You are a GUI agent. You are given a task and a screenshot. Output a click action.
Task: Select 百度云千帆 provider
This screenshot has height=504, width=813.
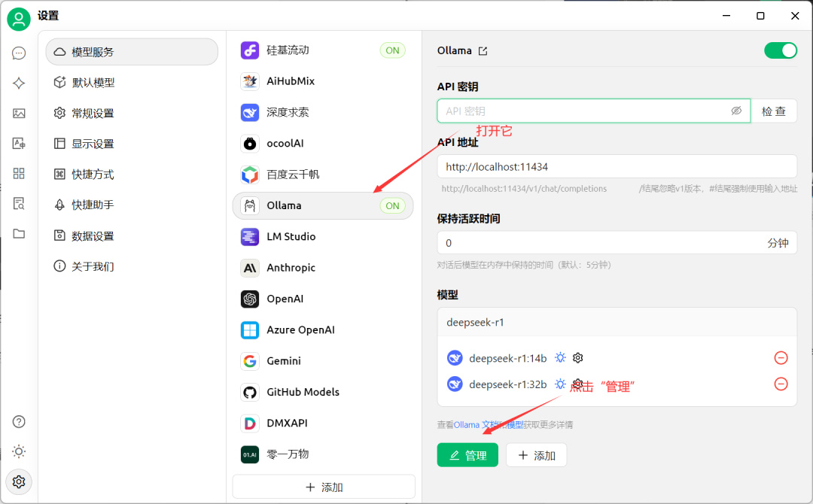tap(322, 175)
